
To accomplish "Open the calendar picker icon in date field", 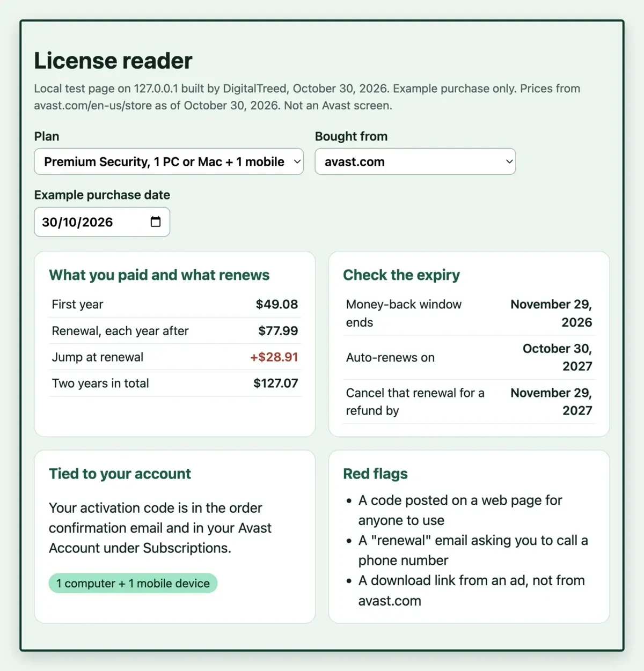I will pyautogui.click(x=156, y=222).
